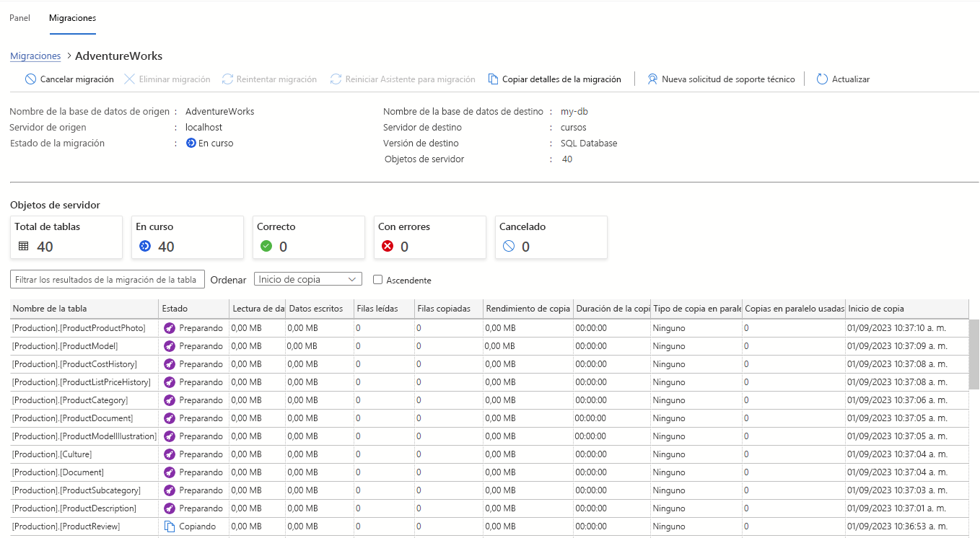Click the Filtrar los resultados filter input
The height and width of the screenshot is (538, 980).
[x=108, y=279]
